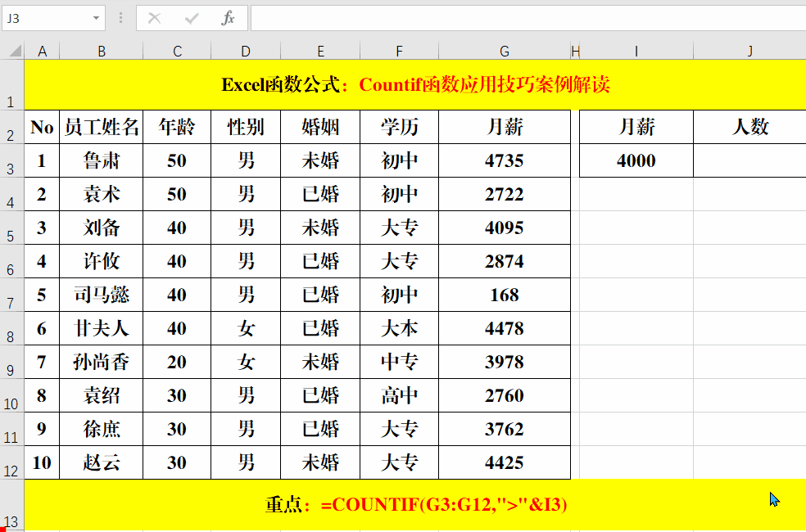This screenshot has height=532, width=806.
Task: Select the cell containing 4000
Action: tap(636, 160)
